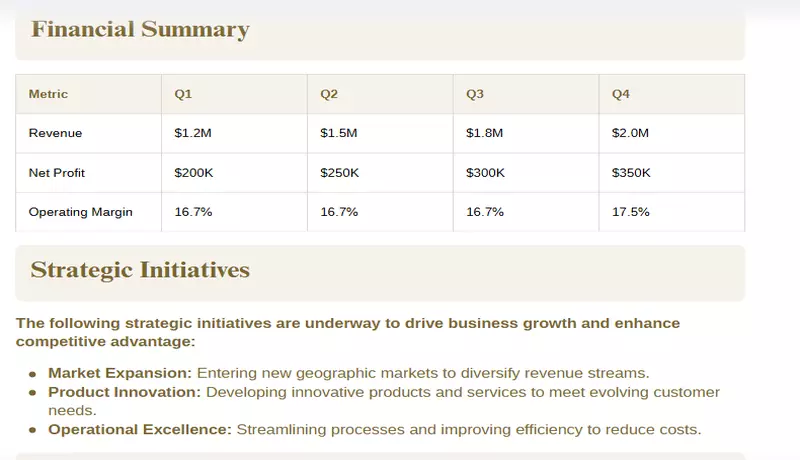800x460 pixels.
Task: Select the Operating Margin row label
Action: pyautogui.click(x=80, y=212)
